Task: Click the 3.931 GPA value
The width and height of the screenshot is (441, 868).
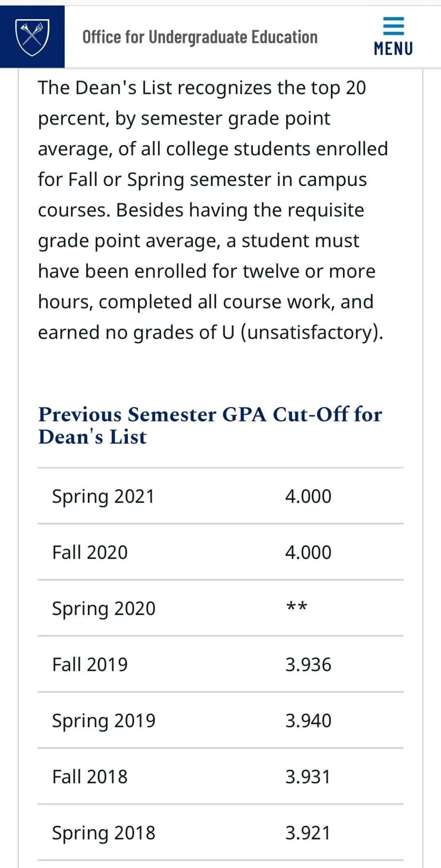Action: [307, 776]
